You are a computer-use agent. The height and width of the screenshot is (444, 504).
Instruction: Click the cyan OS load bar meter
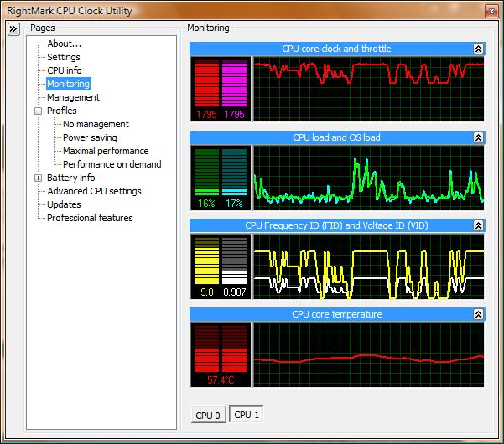pos(234,172)
